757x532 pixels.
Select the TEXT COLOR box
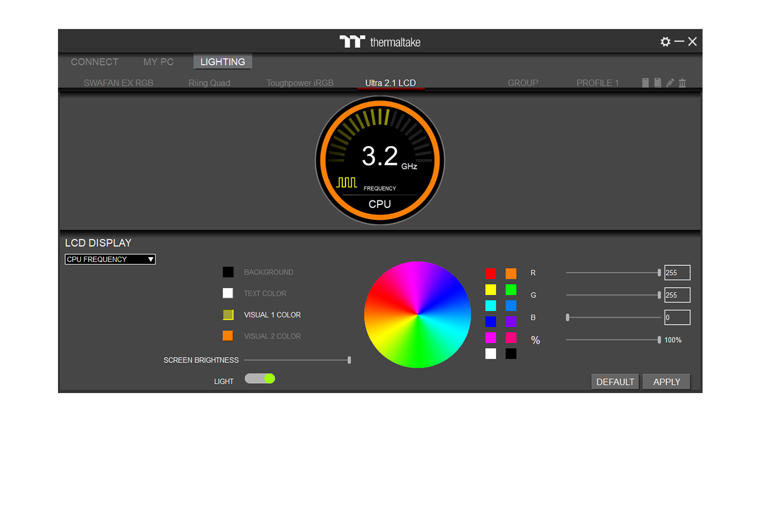pyautogui.click(x=228, y=293)
